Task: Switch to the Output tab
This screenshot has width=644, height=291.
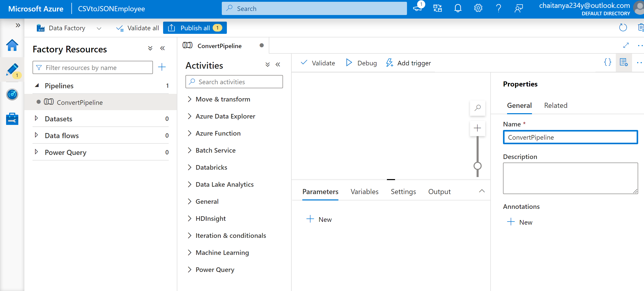Action: click(439, 192)
